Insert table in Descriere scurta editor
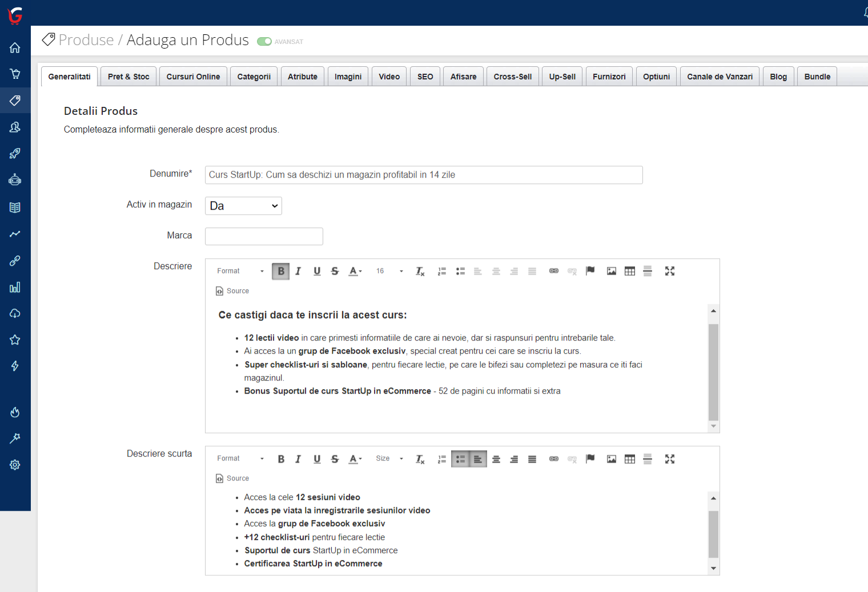 (x=629, y=459)
